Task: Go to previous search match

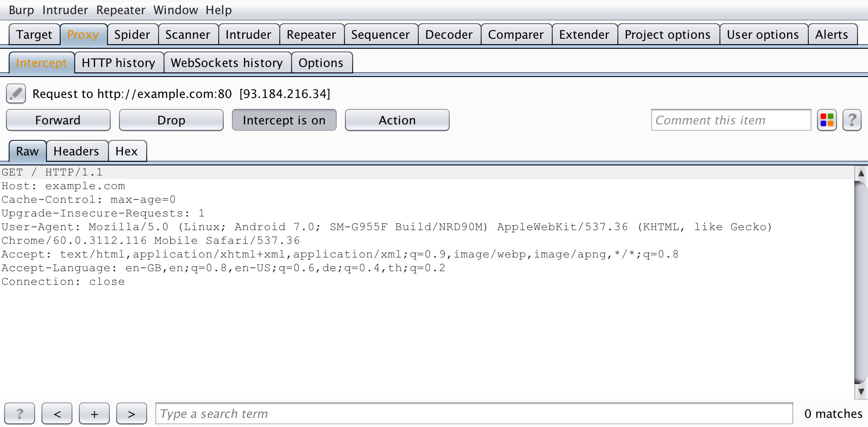Action: point(57,414)
